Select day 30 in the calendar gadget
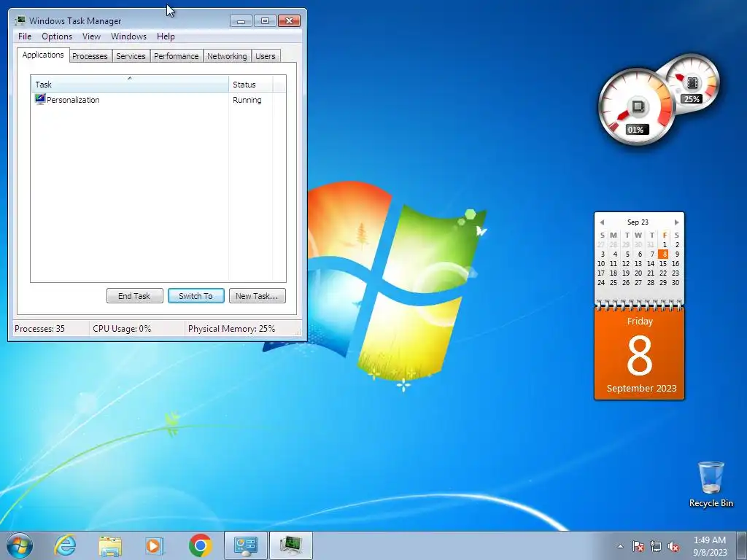This screenshot has width=747, height=560. pos(676,282)
